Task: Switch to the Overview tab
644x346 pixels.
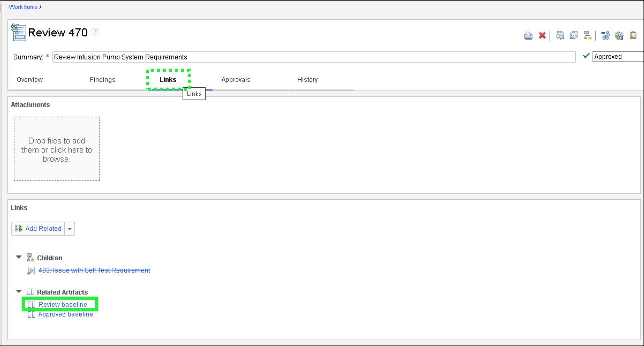Action: coord(30,80)
